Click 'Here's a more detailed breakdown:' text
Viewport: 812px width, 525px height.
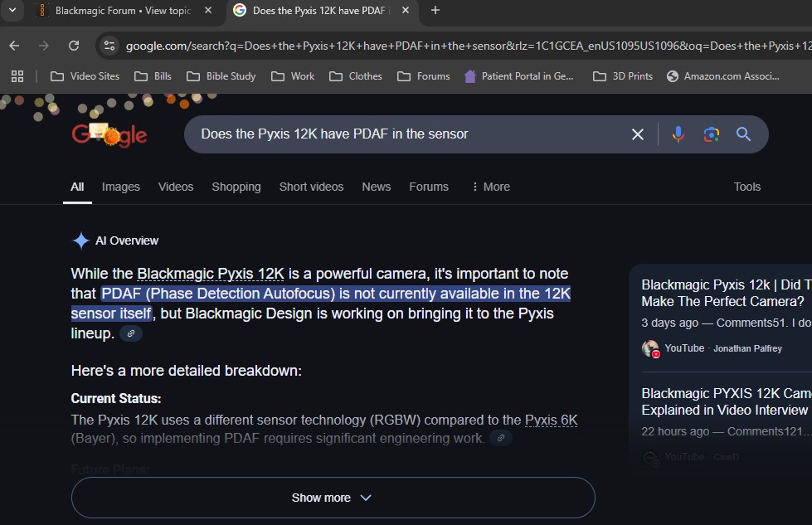pyautogui.click(x=187, y=371)
